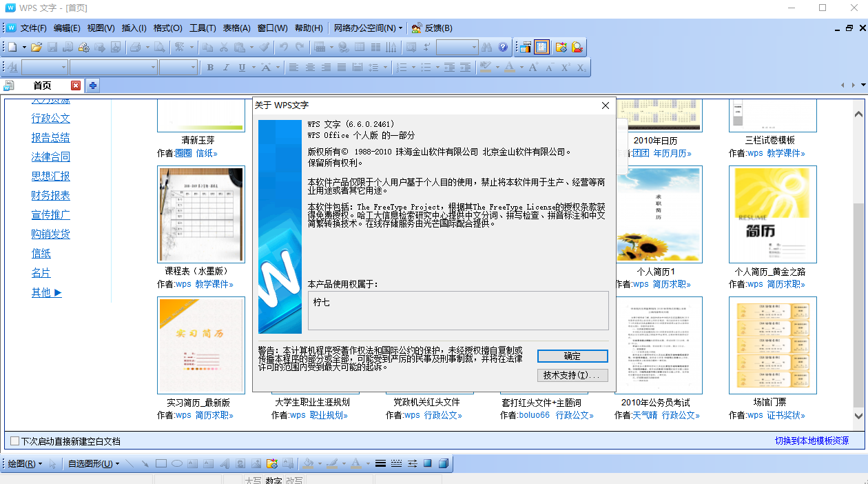Click the Insert Picture icon in drawing toolbar
The image size is (868, 484).
pyautogui.click(x=256, y=463)
